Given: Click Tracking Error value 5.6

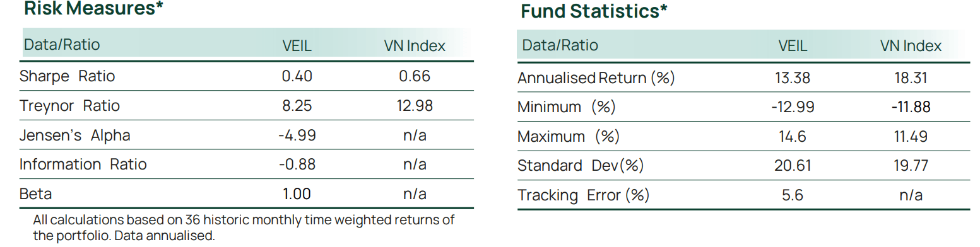Looking at the screenshot, I should click(793, 195).
